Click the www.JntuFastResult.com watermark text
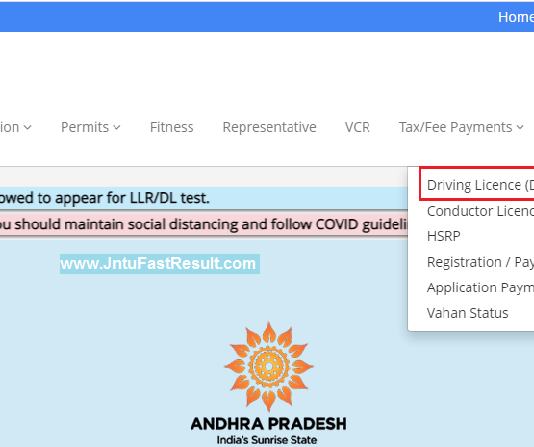 160,264
